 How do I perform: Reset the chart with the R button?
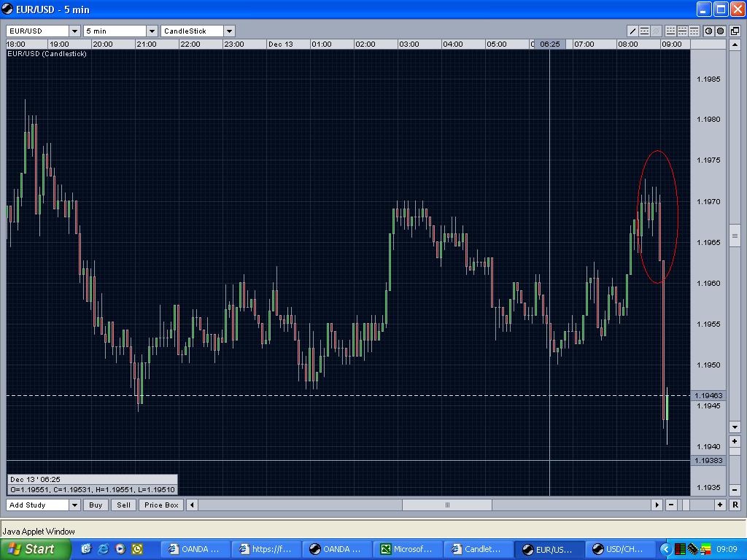click(735, 505)
